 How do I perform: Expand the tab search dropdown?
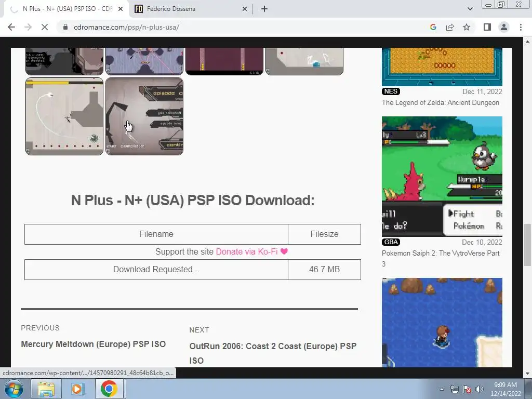point(470,9)
